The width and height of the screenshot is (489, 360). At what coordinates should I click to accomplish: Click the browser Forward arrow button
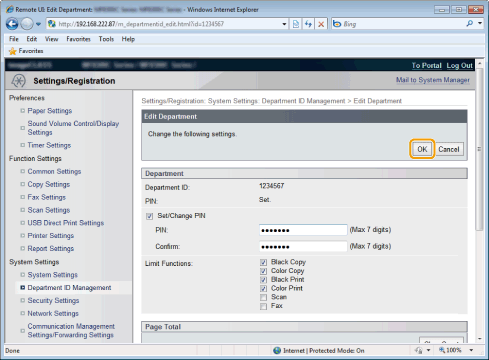coord(27,24)
